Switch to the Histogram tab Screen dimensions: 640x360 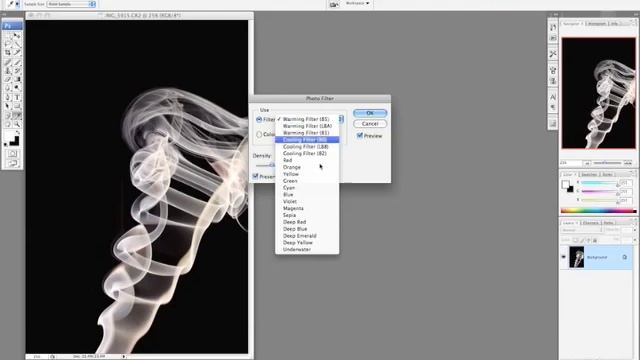pyautogui.click(x=596, y=24)
